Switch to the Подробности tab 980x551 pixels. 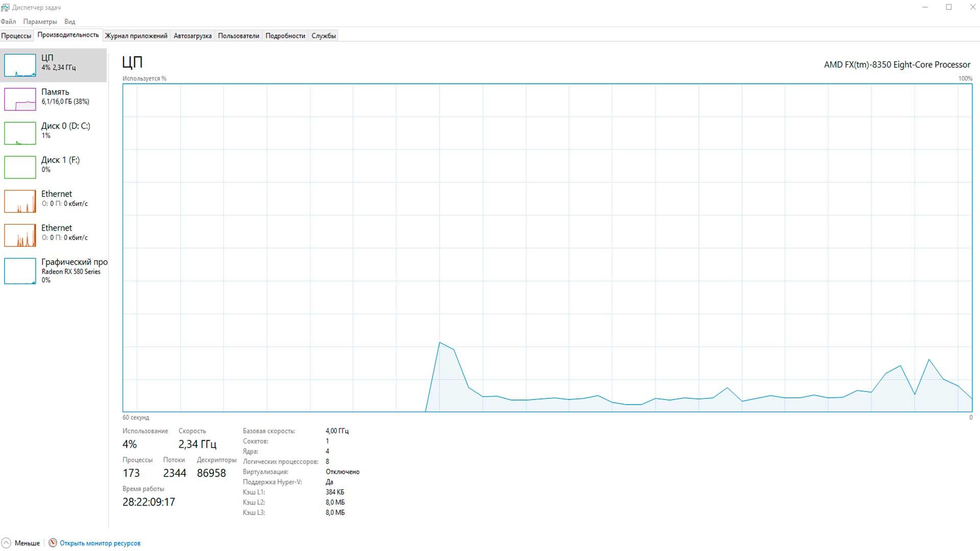285,35
